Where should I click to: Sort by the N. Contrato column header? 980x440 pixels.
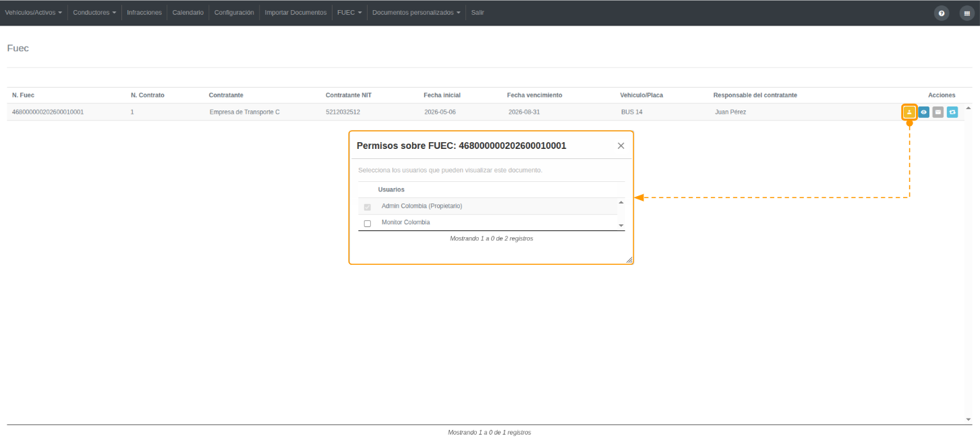click(x=148, y=95)
